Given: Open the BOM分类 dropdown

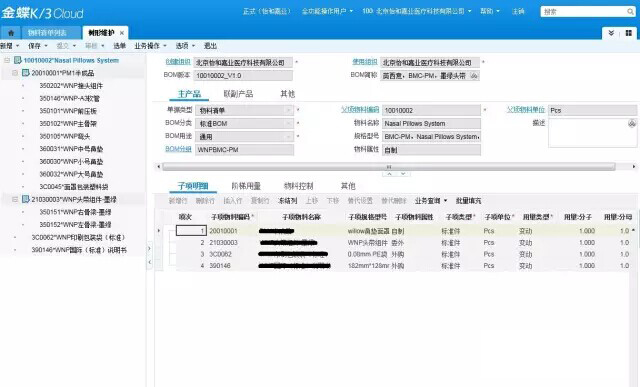Looking at the screenshot, I should click(288, 123).
